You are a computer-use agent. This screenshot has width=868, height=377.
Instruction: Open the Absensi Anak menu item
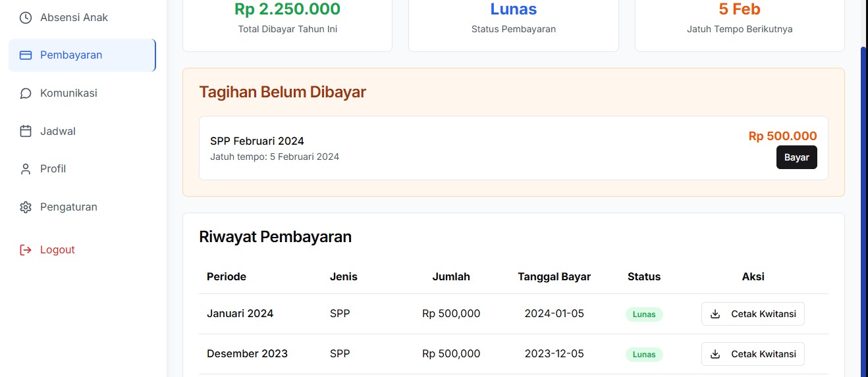74,18
